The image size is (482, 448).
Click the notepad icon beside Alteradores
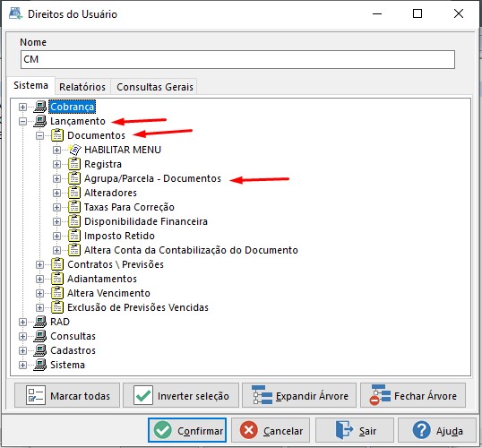74,193
